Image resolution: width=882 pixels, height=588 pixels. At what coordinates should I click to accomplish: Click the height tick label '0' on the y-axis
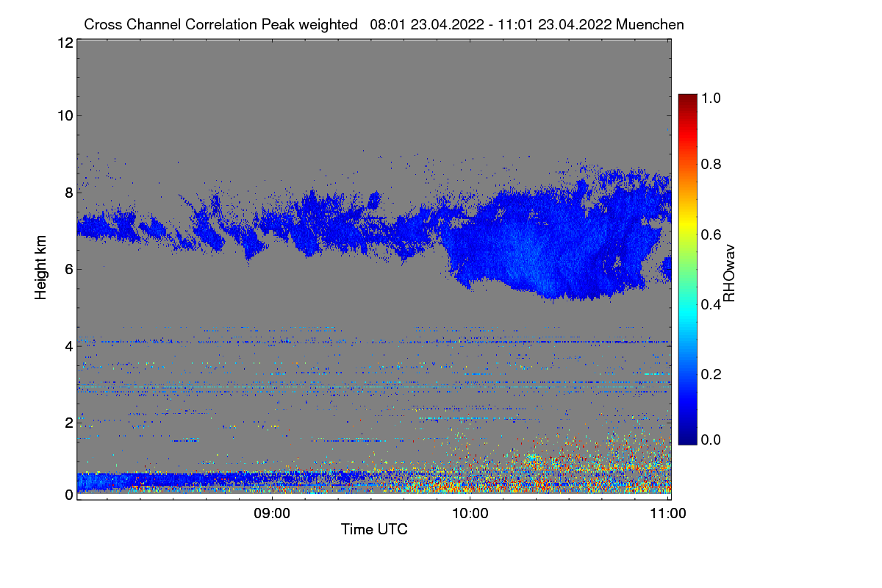(x=68, y=495)
